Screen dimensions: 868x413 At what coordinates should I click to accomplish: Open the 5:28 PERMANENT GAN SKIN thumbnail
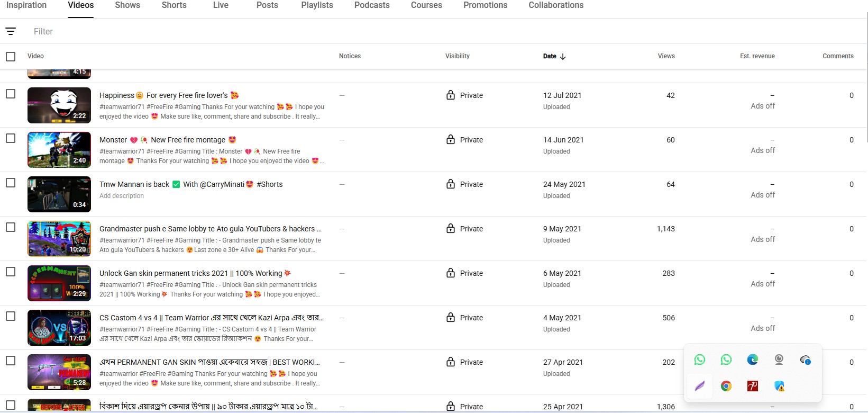pos(59,372)
